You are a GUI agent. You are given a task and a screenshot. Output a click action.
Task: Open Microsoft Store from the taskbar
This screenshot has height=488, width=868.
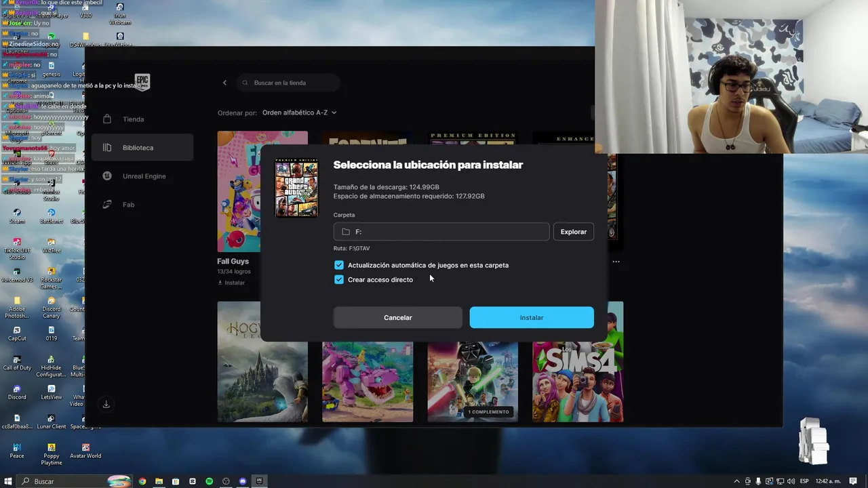(176, 481)
